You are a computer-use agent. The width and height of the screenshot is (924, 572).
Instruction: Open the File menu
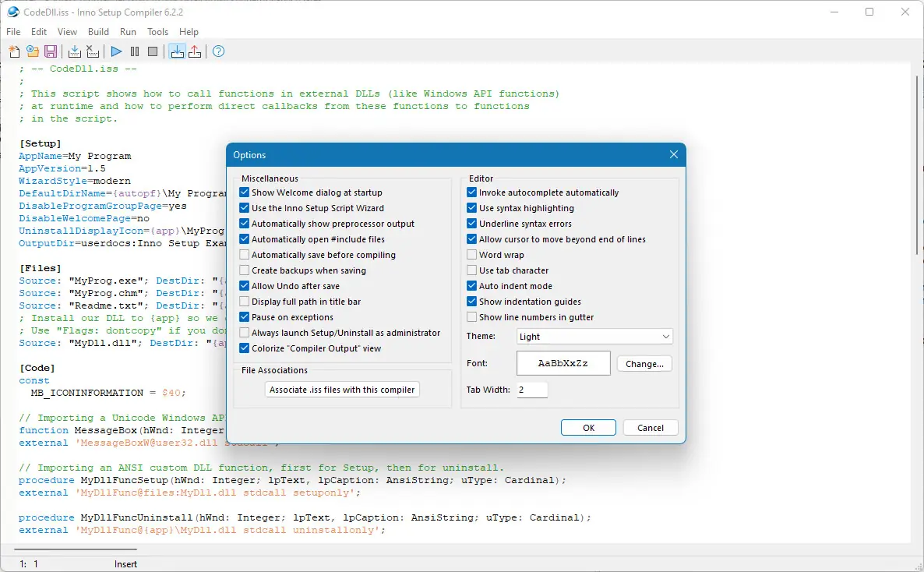[x=13, y=32]
